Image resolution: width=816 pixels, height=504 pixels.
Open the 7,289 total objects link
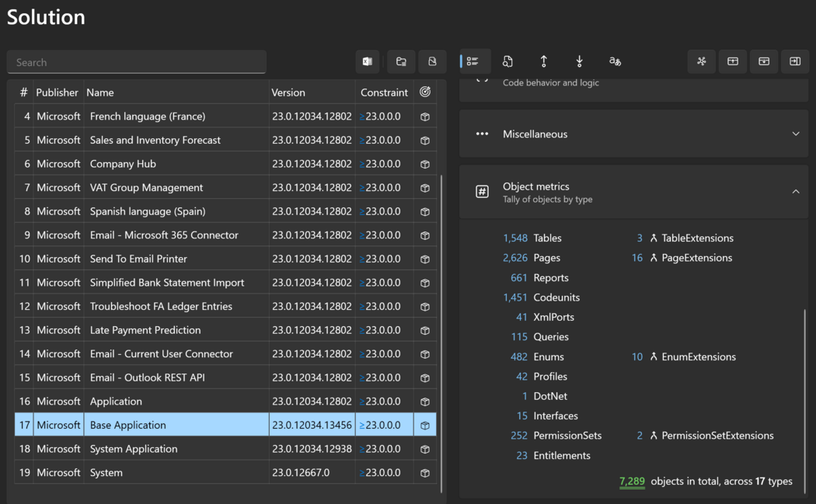[x=632, y=481]
